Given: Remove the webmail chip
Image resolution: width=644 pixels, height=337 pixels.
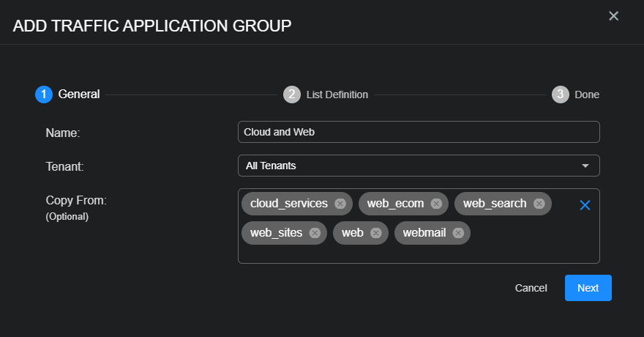Looking at the screenshot, I should [458, 233].
